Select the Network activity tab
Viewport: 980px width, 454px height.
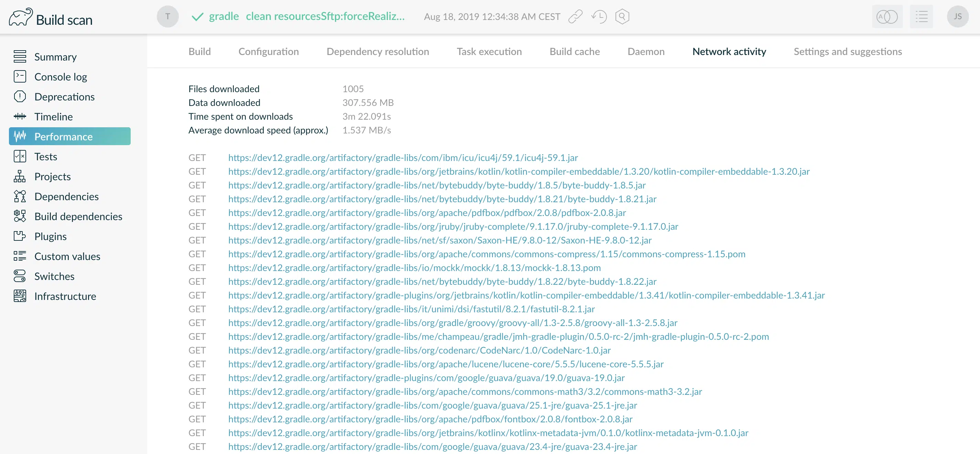[x=729, y=51]
